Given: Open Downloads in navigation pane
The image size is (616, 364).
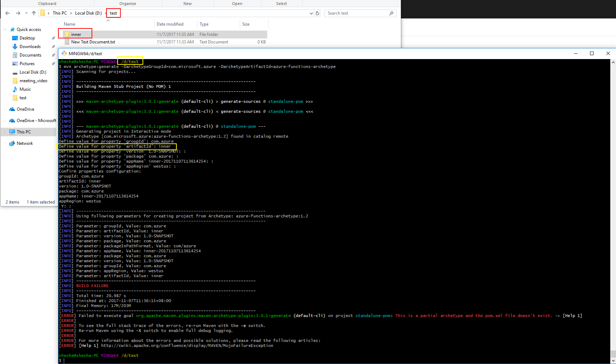Looking at the screenshot, I should [30, 47].
